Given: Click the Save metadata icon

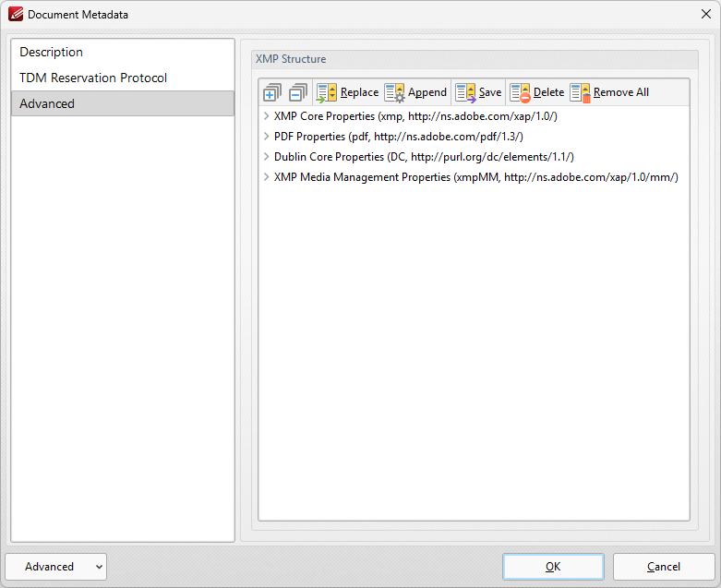Looking at the screenshot, I should tap(465, 92).
